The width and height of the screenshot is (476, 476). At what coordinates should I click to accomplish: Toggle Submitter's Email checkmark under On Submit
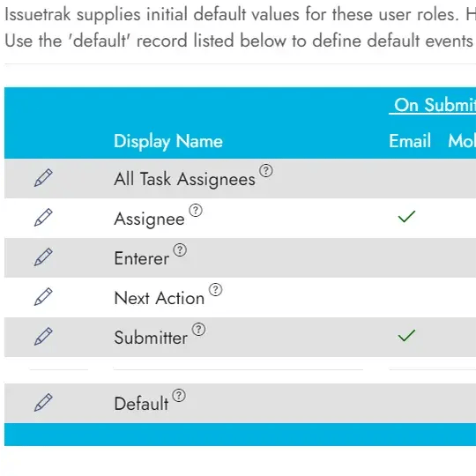pos(406,335)
